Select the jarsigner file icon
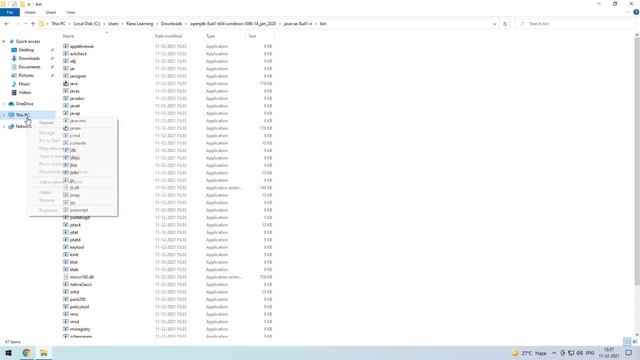The height and width of the screenshot is (360, 640). pos(66,76)
